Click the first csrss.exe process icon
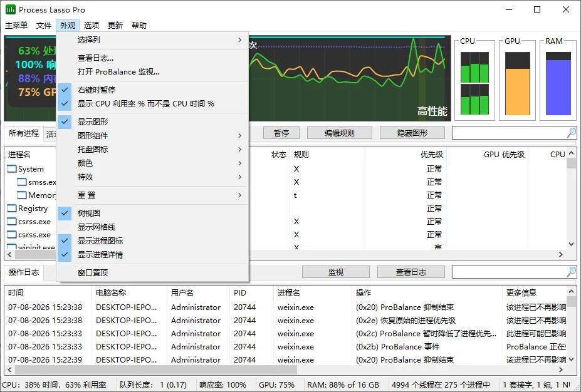581x392 pixels. coord(12,222)
